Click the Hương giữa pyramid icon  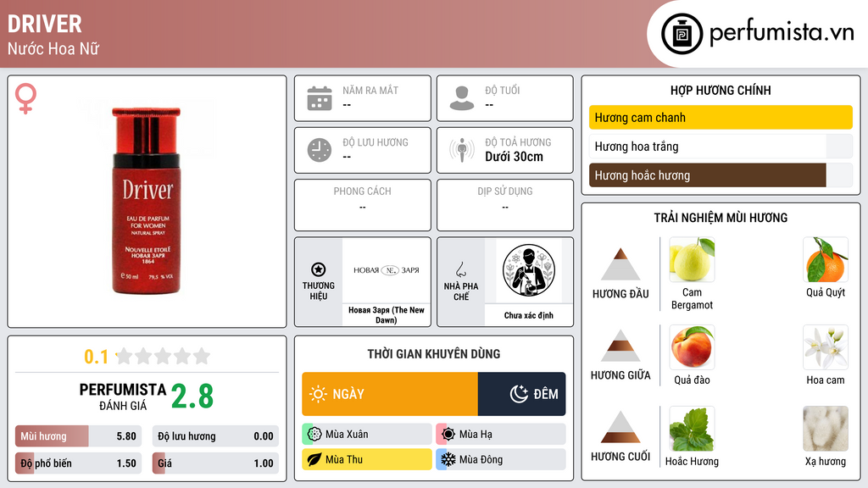click(620, 346)
